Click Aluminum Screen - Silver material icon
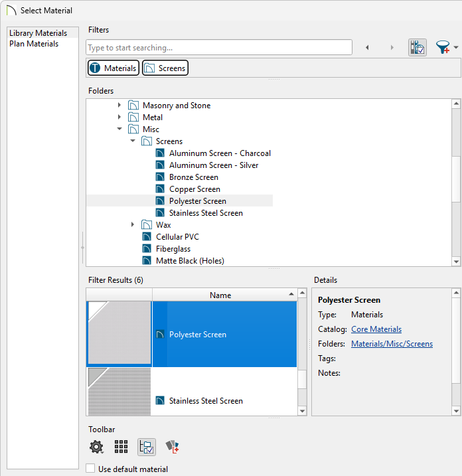The width and height of the screenshot is (462, 476). point(160,165)
